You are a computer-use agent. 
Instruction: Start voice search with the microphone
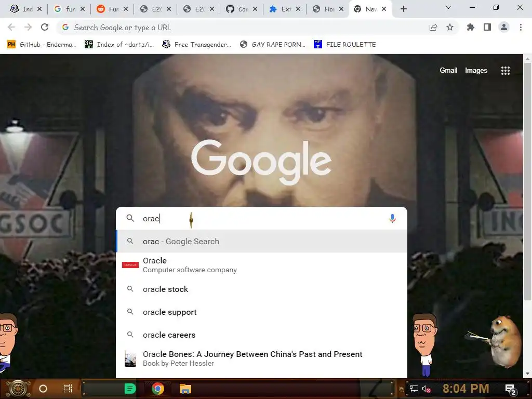pyautogui.click(x=392, y=219)
